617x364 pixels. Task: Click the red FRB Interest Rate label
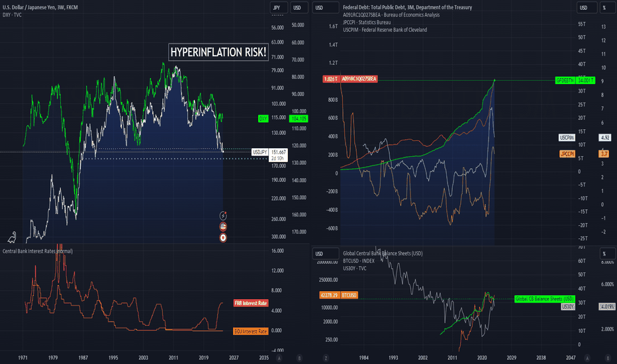pos(251,303)
